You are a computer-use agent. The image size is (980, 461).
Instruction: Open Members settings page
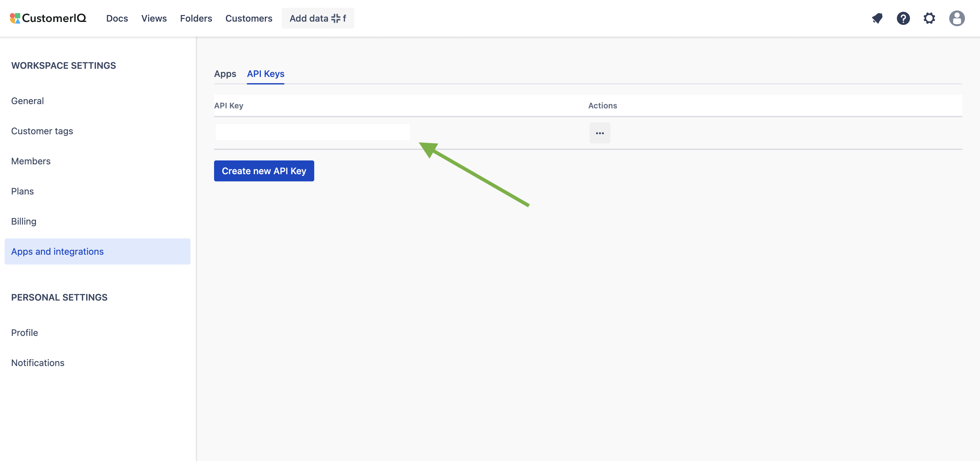pyautogui.click(x=31, y=161)
